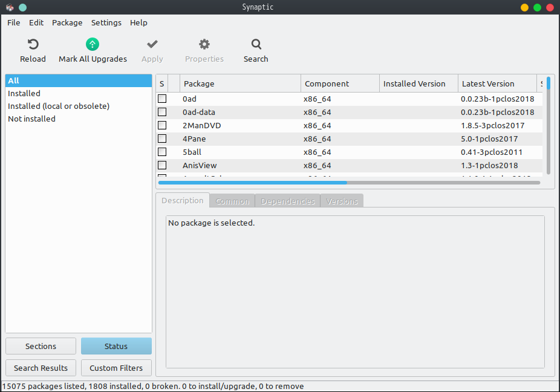Select the 4Pane package name

(194, 139)
